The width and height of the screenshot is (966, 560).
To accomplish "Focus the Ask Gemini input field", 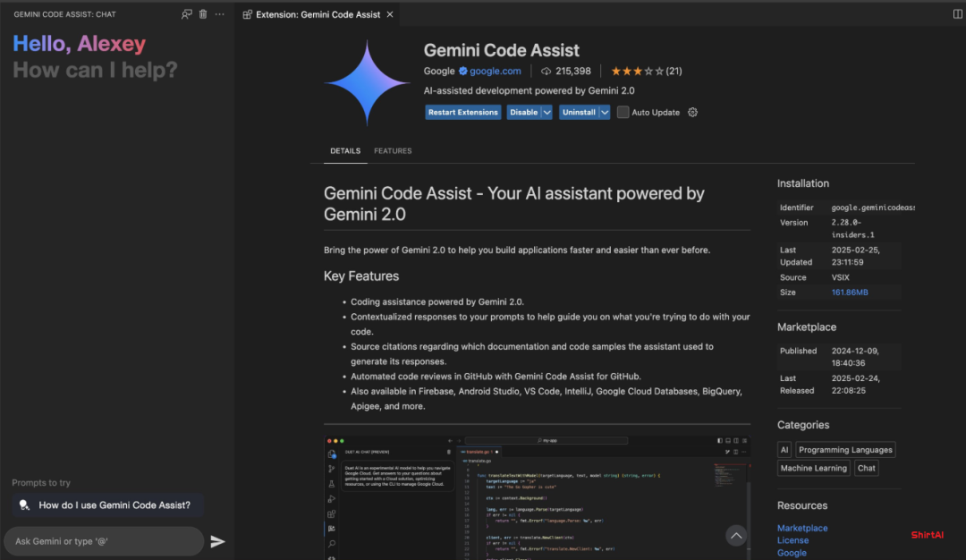I will [x=104, y=541].
